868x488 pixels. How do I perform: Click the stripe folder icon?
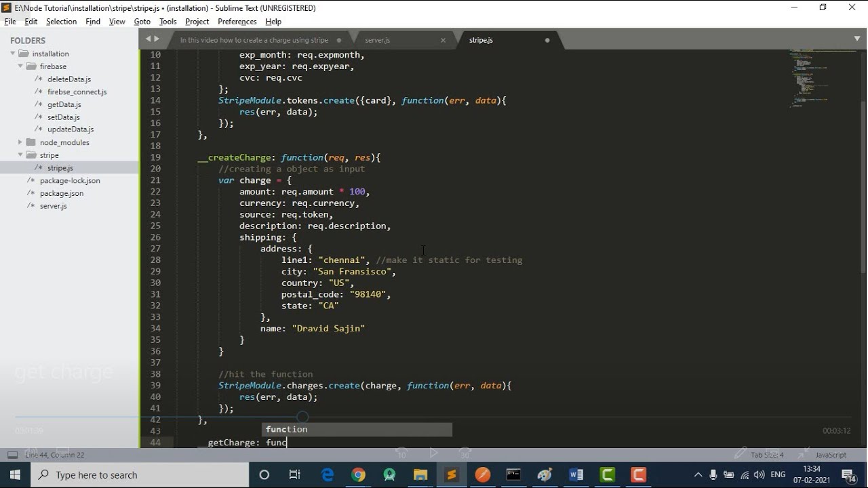[31, 155]
